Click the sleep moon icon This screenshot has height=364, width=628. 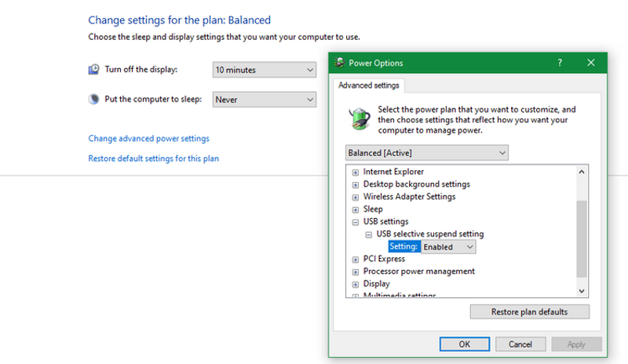click(x=94, y=100)
